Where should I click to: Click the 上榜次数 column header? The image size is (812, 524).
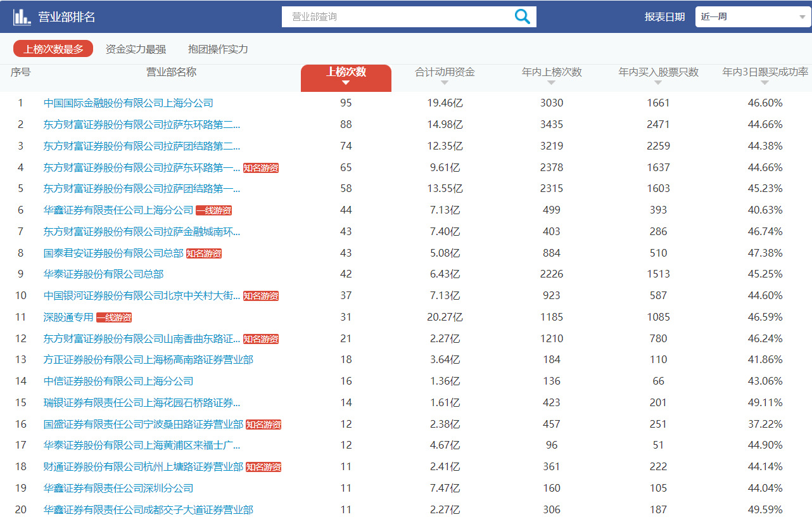point(346,72)
